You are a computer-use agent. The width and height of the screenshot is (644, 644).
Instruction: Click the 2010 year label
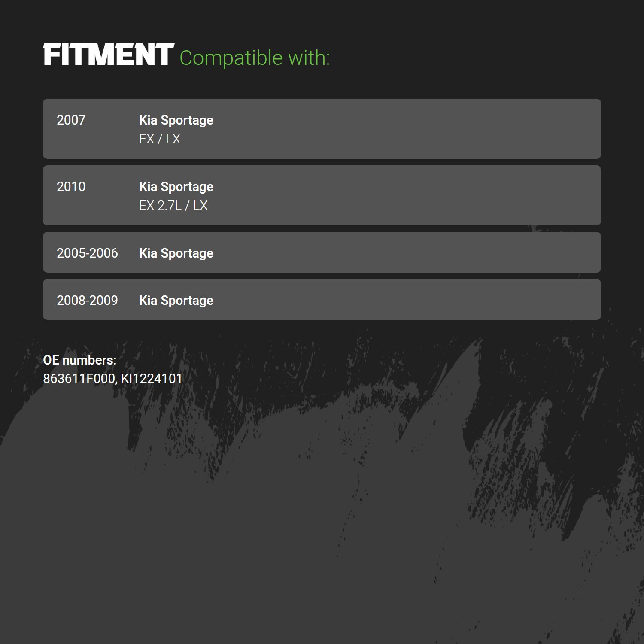(x=71, y=186)
